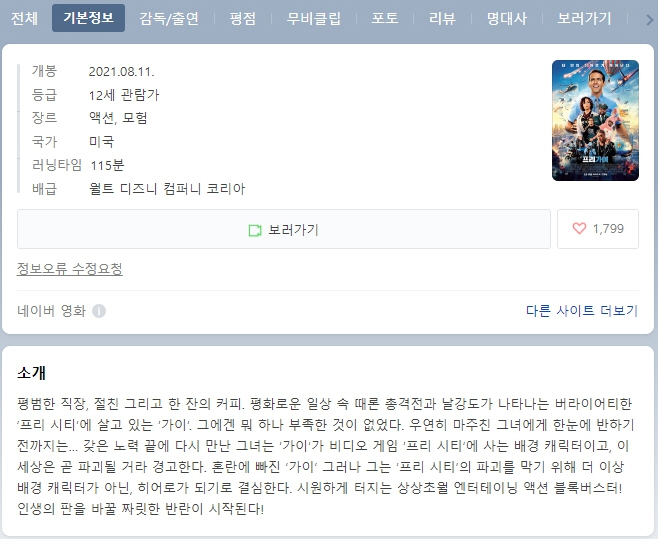The height and width of the screenshot is (539, 658).
Task: Select the 기본정보 tab
Action: [x=89, y=18]
